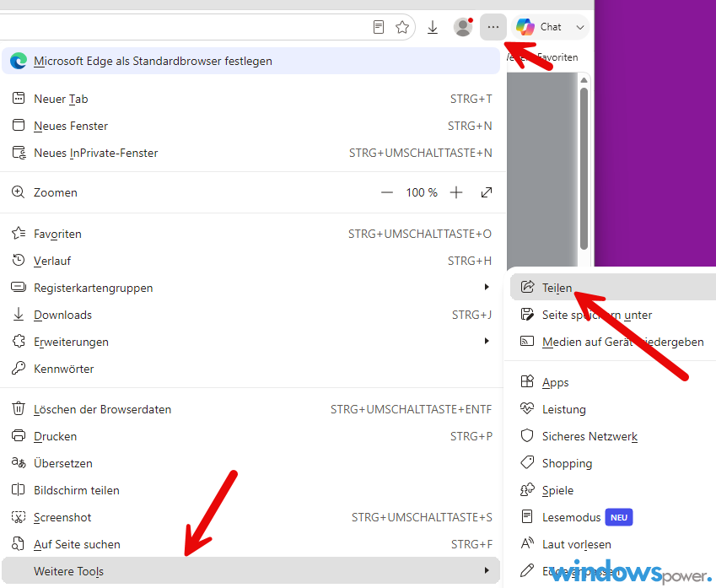Expand the Chat dropdown chevron
The image size is (716, 588).
[x=580, y=27]
